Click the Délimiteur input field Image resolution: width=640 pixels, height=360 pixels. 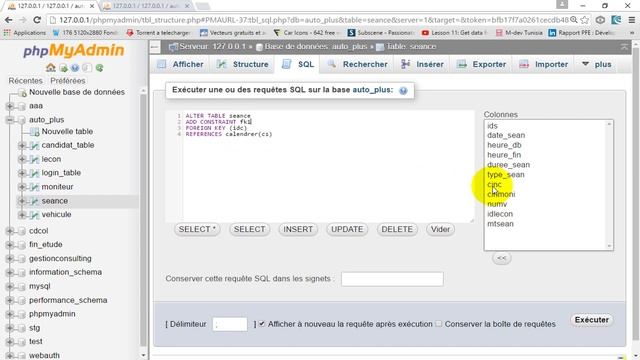click(230, 324)
